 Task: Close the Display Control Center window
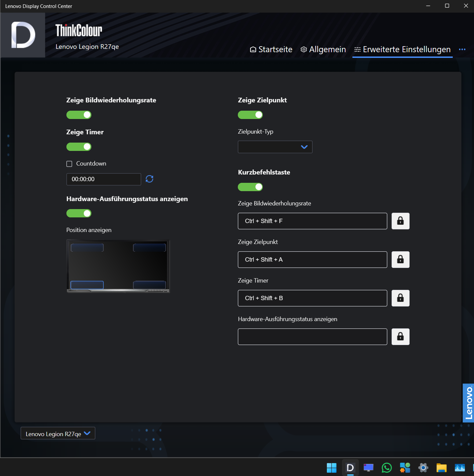point(466,6)
